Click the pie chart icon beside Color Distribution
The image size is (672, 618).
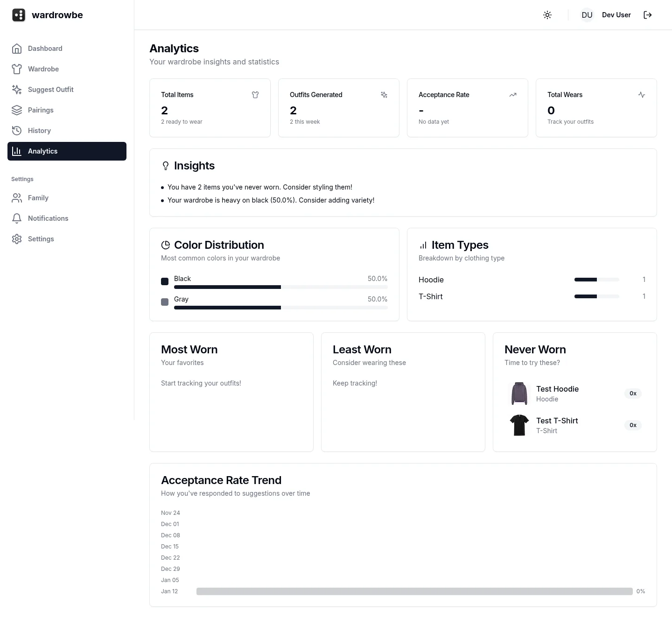point(166,245)
